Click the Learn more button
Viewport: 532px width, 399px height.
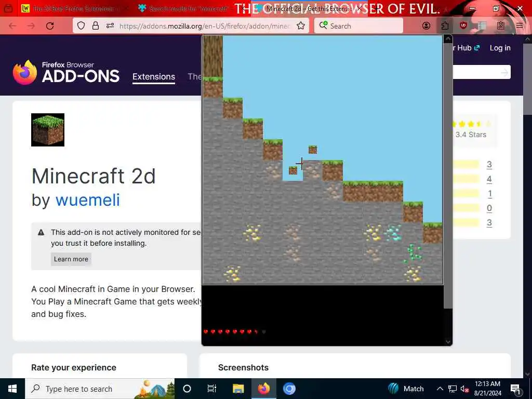point(71,259)
